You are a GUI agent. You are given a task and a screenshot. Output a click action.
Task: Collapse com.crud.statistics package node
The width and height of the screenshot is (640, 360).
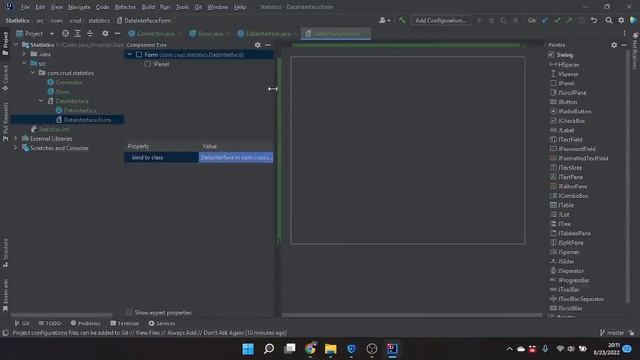point(33,73)
